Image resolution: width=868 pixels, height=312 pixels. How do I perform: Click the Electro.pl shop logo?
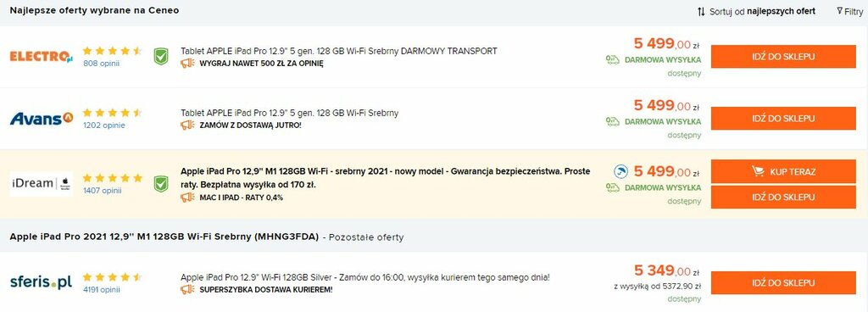point(42,57)
